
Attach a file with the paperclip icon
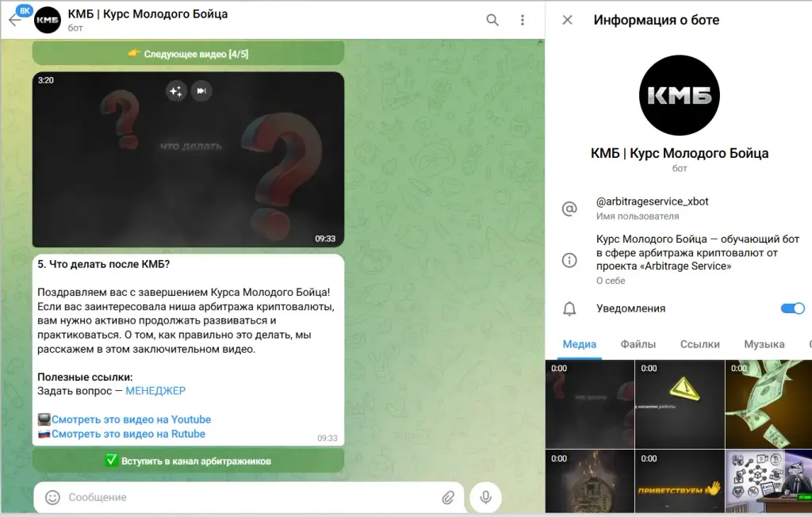(x=448, y=497)
